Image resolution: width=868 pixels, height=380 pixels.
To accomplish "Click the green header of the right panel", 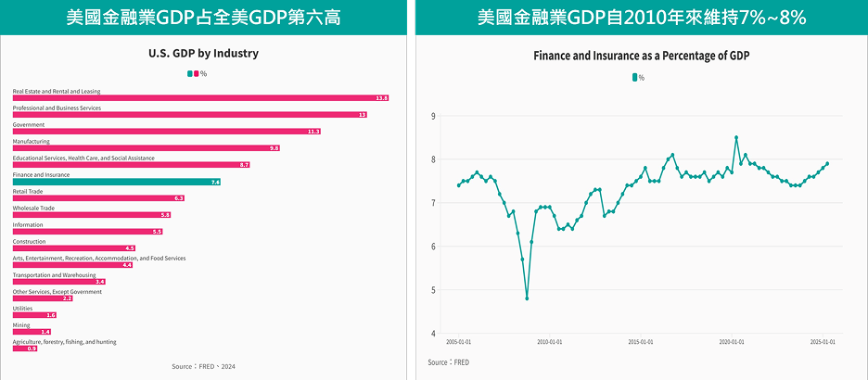I will (641, 18).
